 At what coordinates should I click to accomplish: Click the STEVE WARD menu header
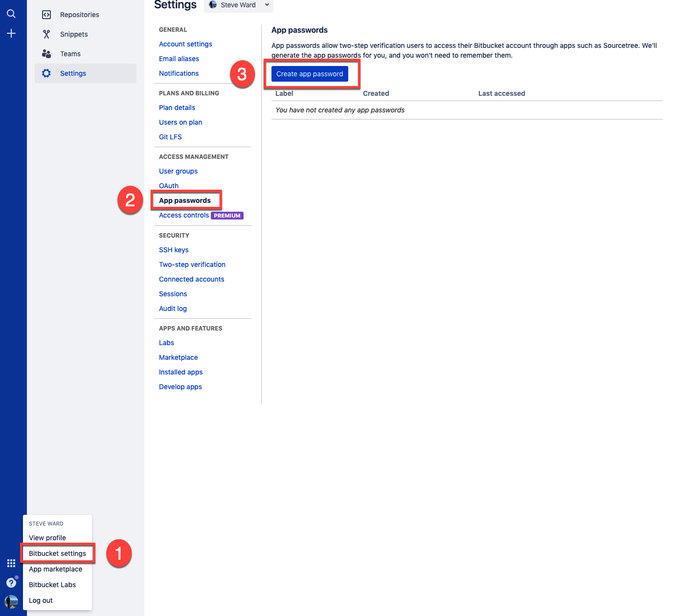coord(46,524)
